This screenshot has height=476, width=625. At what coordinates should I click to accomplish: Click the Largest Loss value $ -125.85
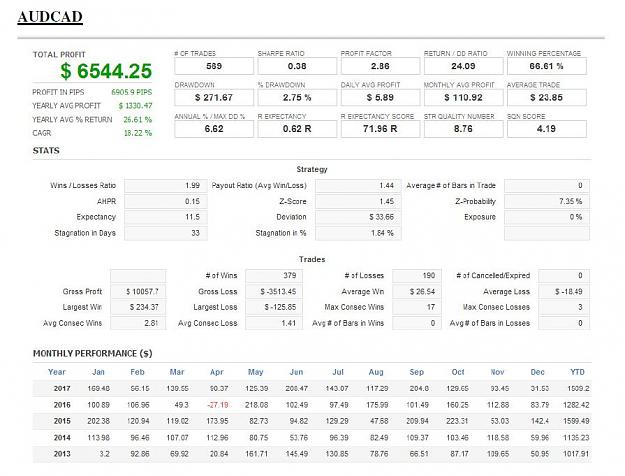(x=274, y=307)
